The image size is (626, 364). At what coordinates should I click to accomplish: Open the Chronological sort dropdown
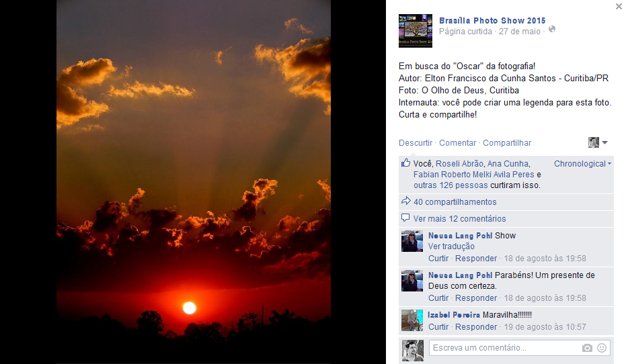582,164
